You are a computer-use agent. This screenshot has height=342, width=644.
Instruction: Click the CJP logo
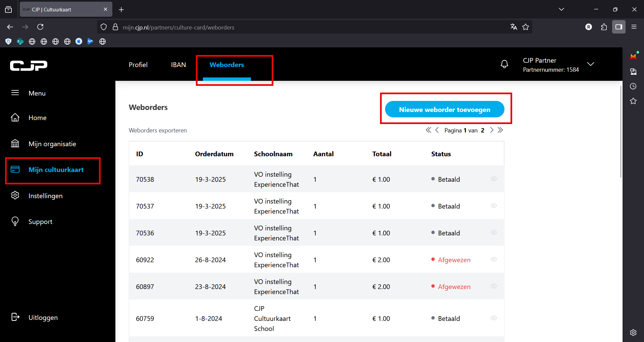click(29, 66)
